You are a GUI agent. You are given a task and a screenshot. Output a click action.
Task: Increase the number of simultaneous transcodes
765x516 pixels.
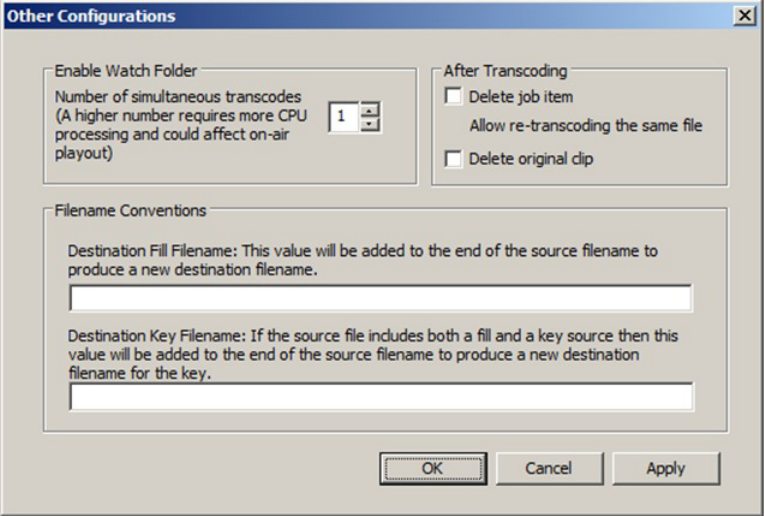point(370,110)
